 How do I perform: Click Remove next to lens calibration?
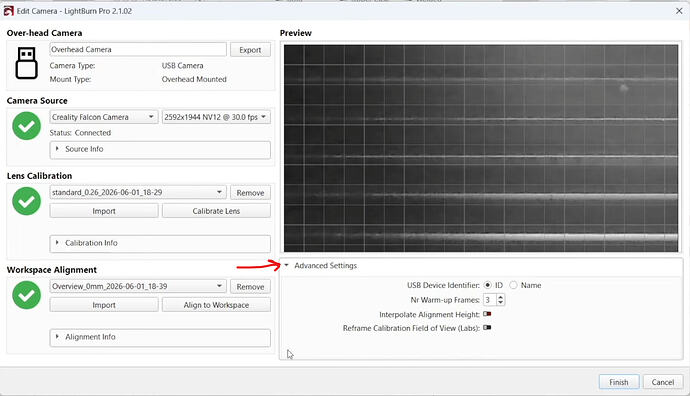coord(250,193)
